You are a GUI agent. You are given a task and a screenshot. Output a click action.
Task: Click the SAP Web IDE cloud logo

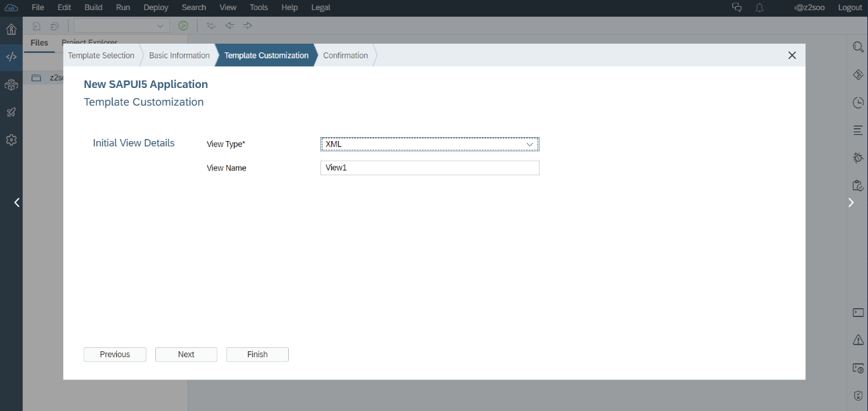[11, 7]
